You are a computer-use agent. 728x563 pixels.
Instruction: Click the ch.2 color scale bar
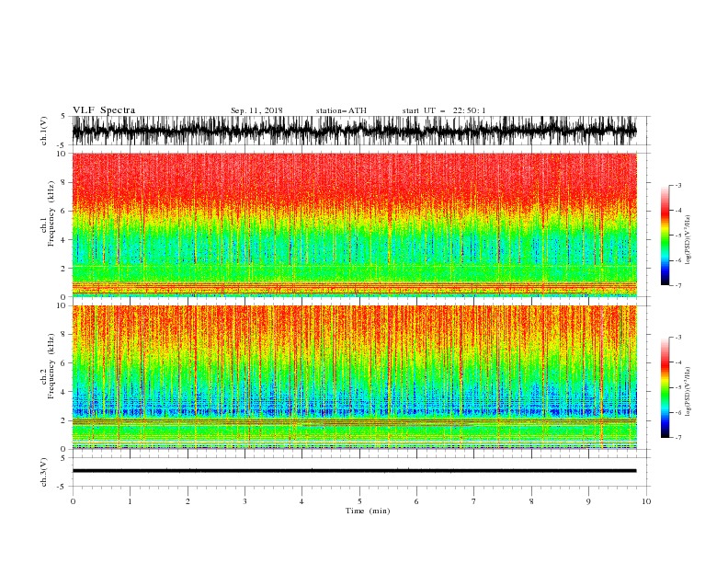pos(665,387)
